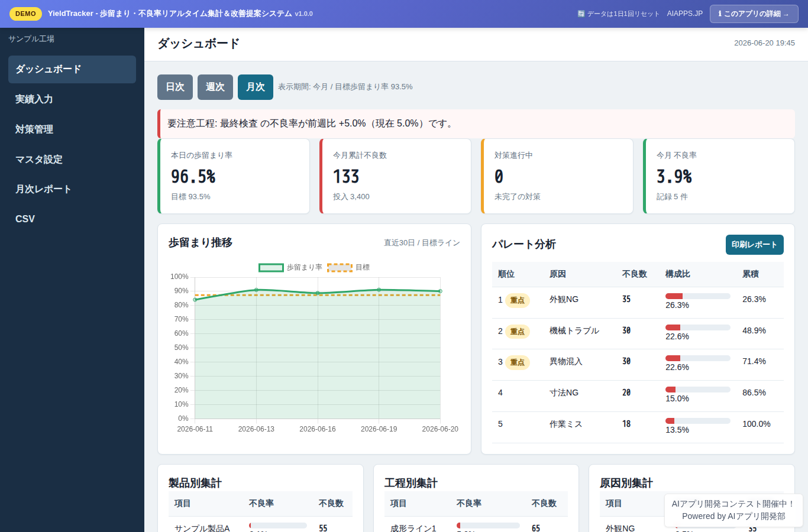Click the 2026-06-19 chart data point
This screenshot has height=532, width=808.
(379, 290)
